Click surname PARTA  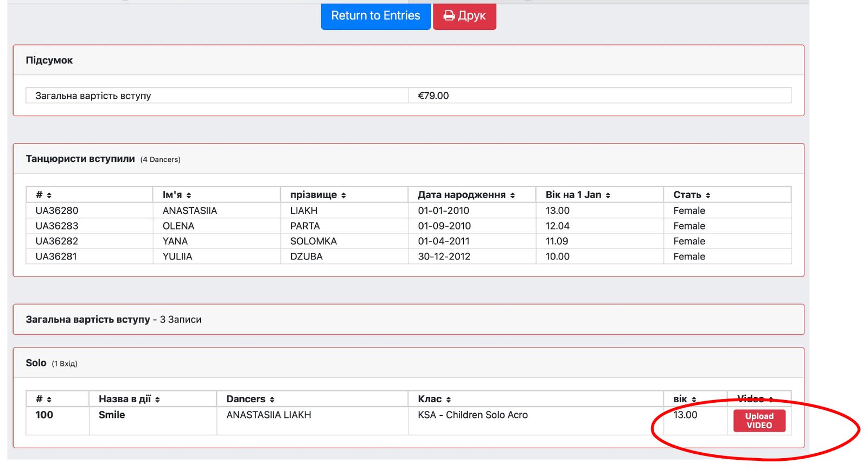point(305,226)
